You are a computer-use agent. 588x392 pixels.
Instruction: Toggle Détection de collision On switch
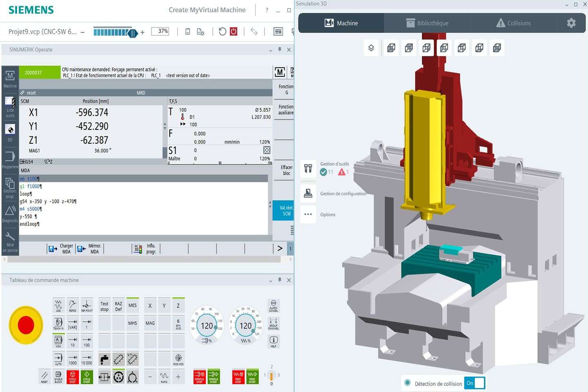pyautogui.click(x=475, y=383)
